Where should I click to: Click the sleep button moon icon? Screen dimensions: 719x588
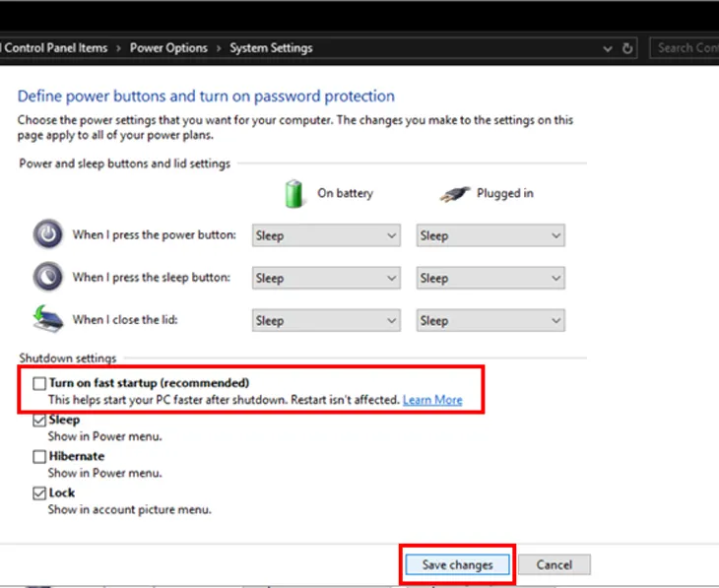coord(46,277)
